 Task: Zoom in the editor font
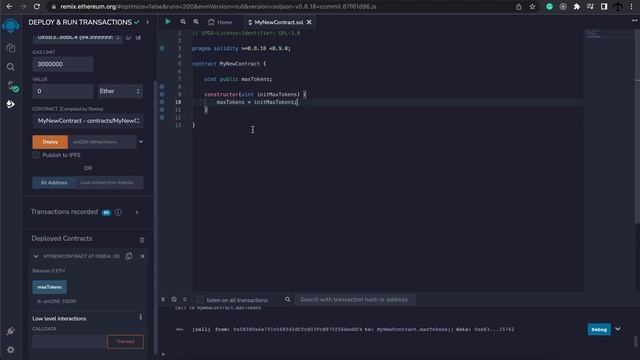click(x=196, y=22)
